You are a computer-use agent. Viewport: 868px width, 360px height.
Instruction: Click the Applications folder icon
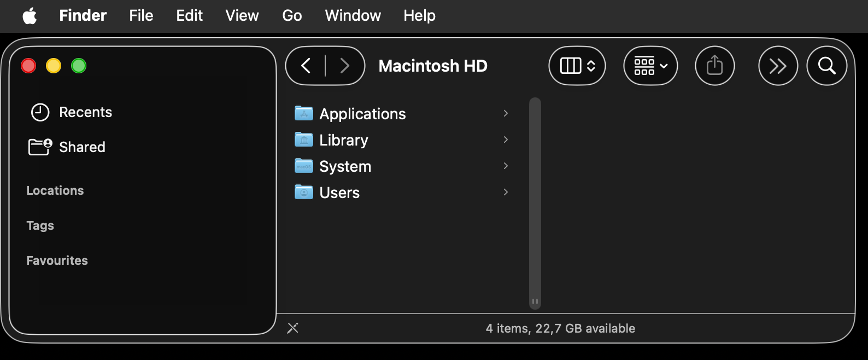(304, 113)
